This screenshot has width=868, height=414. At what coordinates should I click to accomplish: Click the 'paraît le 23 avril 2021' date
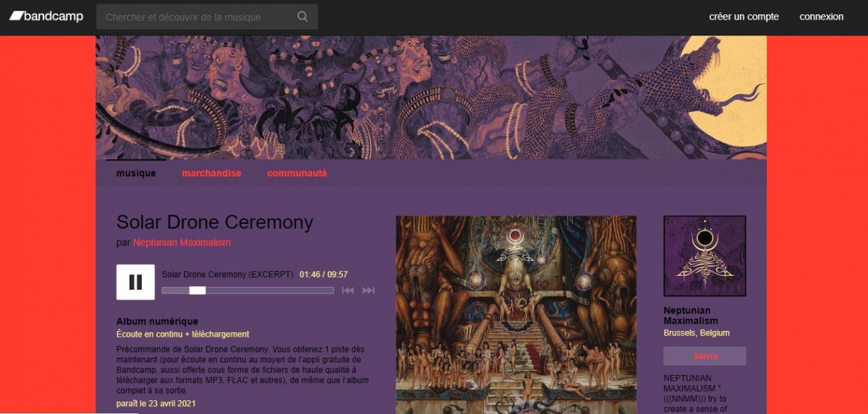pyautogui.click(x=156, y=404)
